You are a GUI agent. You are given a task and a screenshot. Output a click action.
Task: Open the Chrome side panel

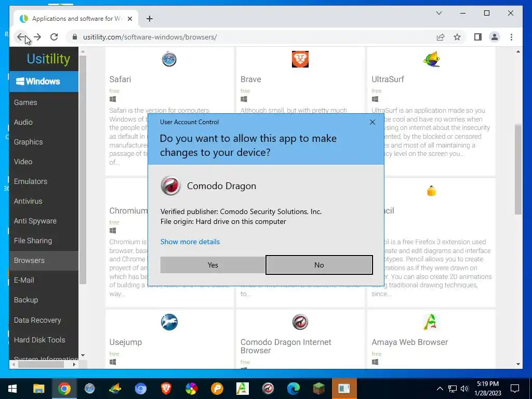click(x=478, y=37)
